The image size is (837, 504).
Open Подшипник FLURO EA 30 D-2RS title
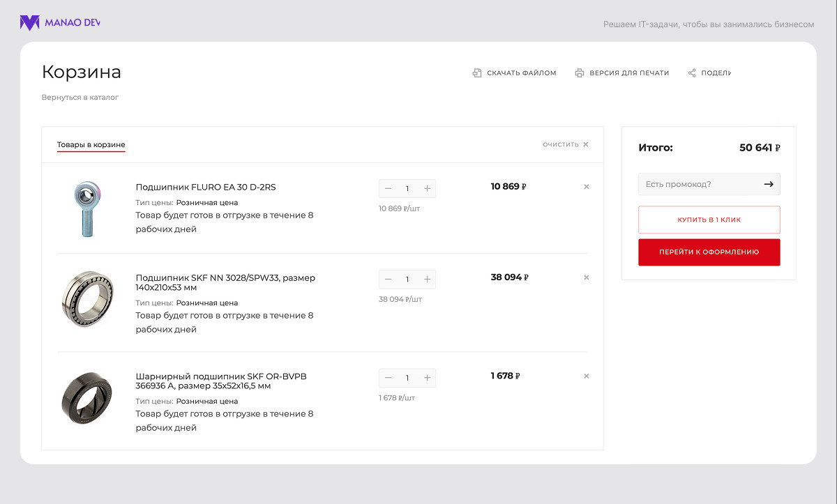(x=206, y=187)
